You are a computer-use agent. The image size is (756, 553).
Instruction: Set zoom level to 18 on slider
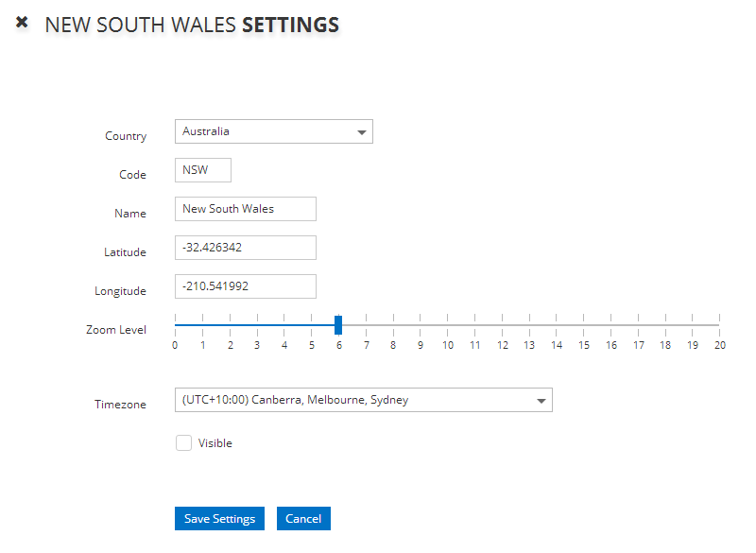point(664,325)
